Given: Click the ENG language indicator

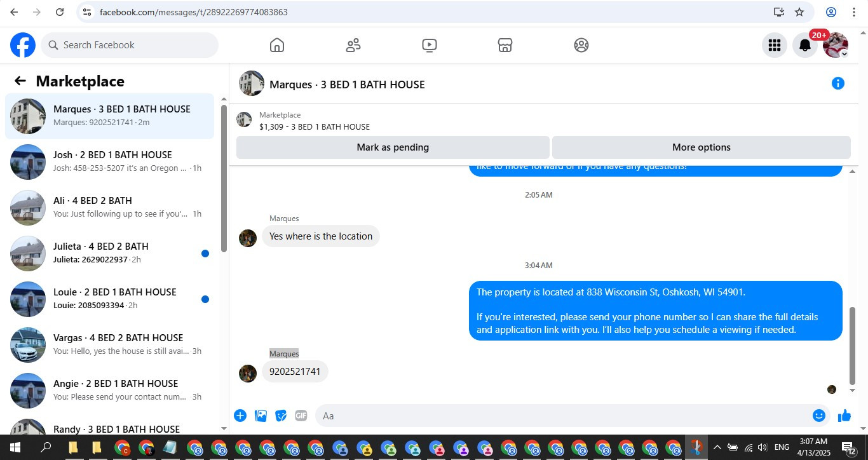Looking at the screenshot, I should [782, 447].
